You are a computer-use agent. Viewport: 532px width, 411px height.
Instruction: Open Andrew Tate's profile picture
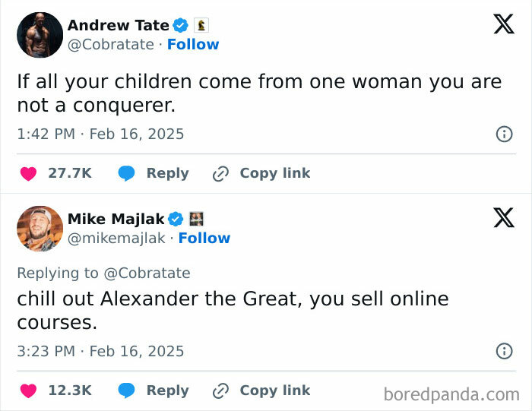point(40,35)
